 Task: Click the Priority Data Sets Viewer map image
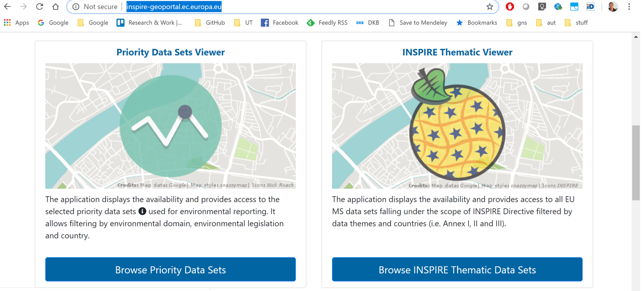(171, 126)
